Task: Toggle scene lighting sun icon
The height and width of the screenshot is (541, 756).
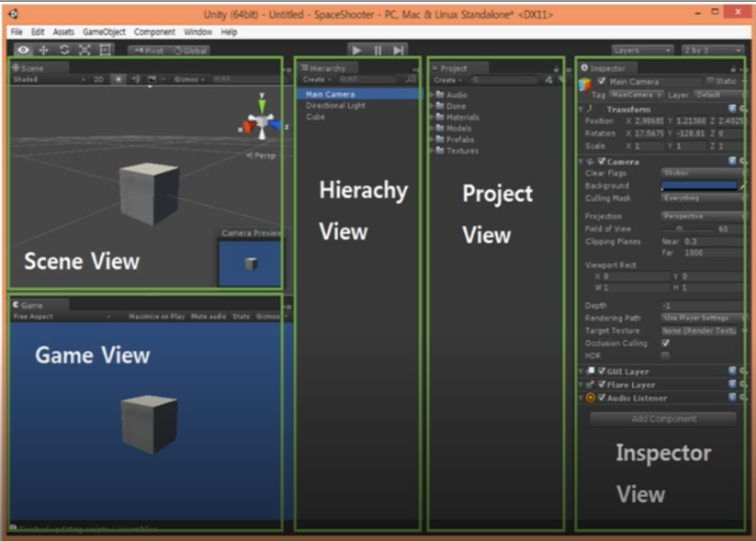Action: click(118, 79)
